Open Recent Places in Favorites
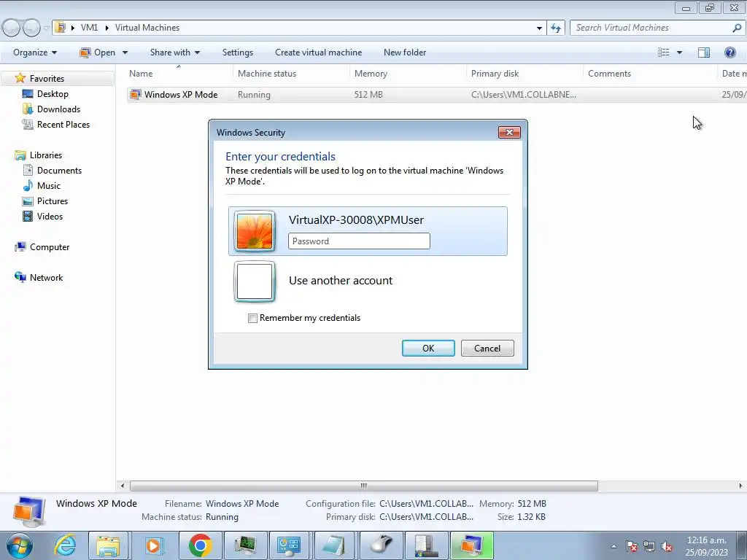Screen dimensions: 747x560 pos(63,124)
